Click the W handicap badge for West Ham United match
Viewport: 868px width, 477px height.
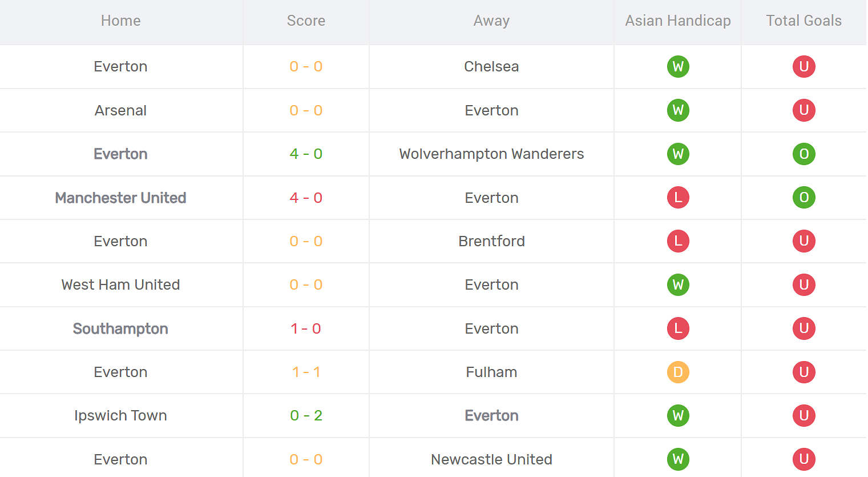tap(678, 285)
